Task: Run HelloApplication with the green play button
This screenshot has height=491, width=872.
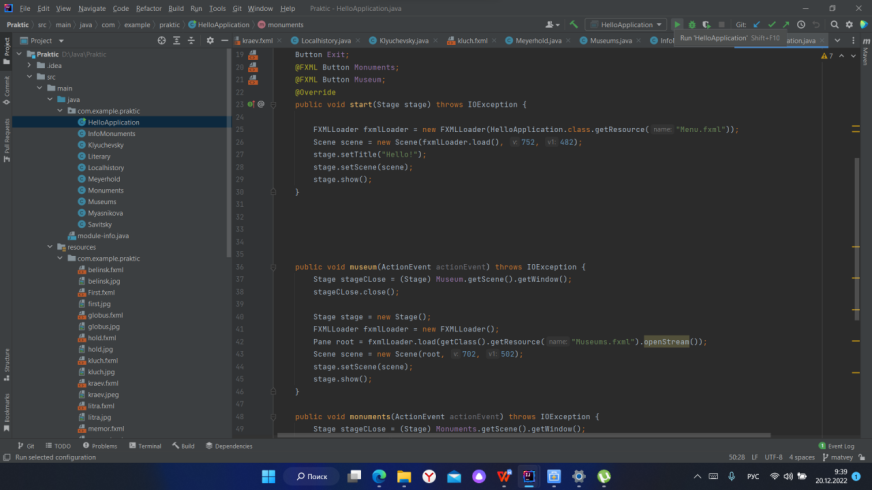Action: (x=677, y=24)
